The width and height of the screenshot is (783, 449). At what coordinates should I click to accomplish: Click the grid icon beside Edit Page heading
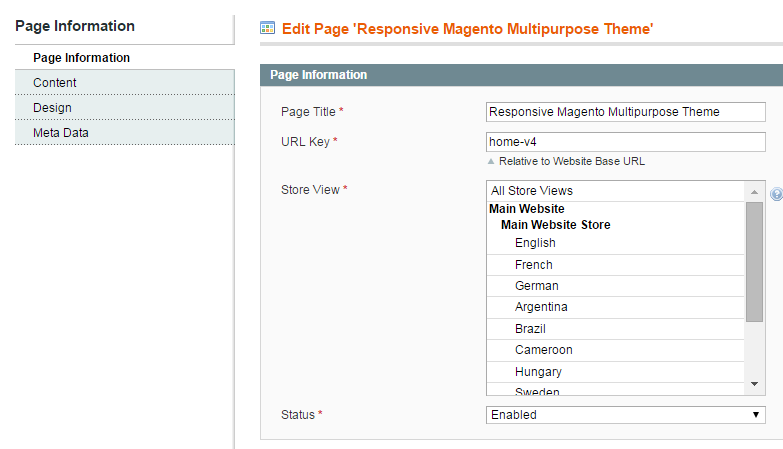coord(268,28)
